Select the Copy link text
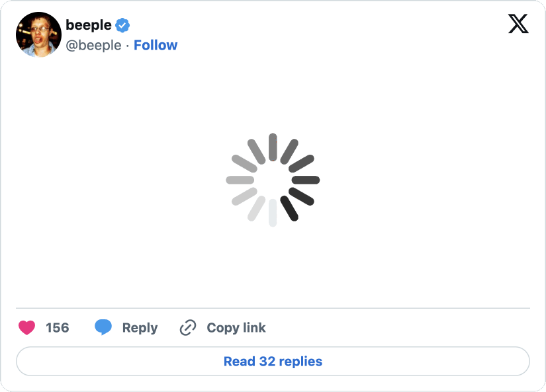546x392 pixels. pos(236,328)
